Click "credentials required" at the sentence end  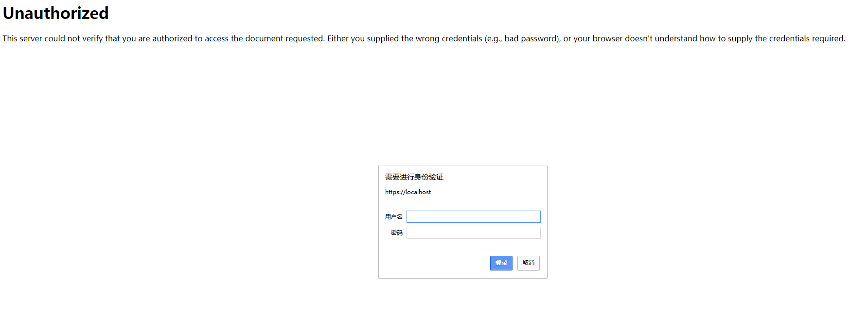click(x=806, y=38)
